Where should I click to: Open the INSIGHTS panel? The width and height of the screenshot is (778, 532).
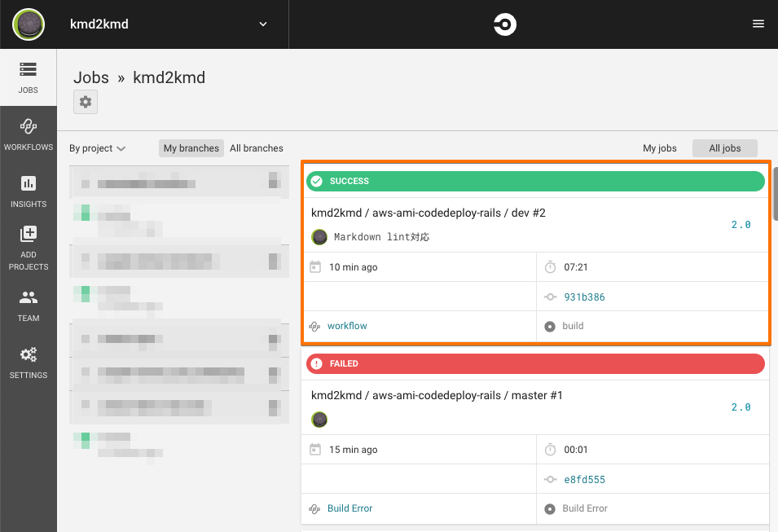[28, 192]
